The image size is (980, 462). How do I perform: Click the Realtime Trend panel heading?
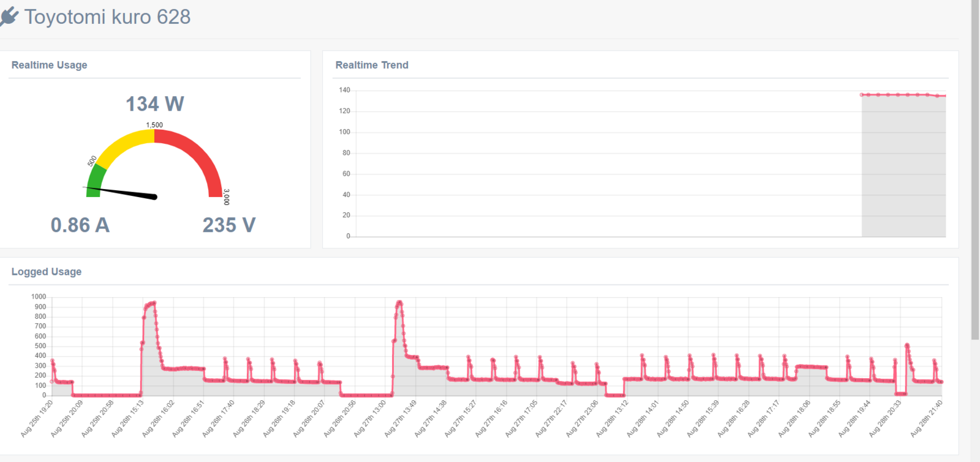pyautogui.click(x=372, y=65)
